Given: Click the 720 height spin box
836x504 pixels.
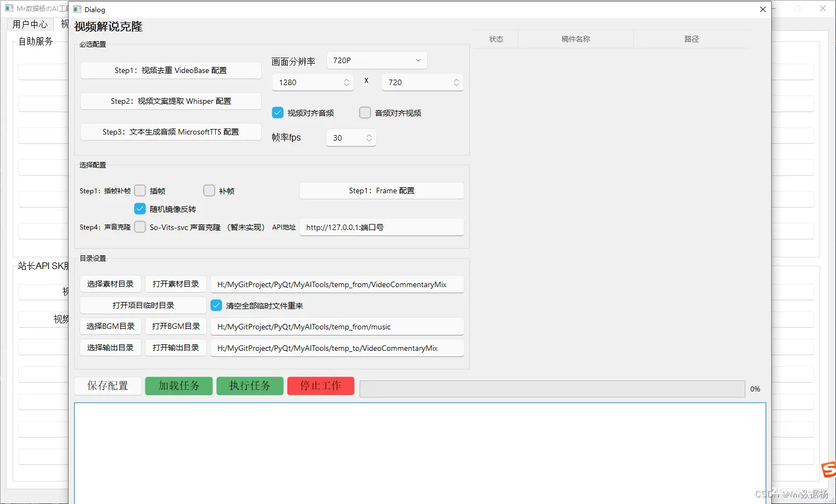Looking at the screenshot, I should coord(423,82).
